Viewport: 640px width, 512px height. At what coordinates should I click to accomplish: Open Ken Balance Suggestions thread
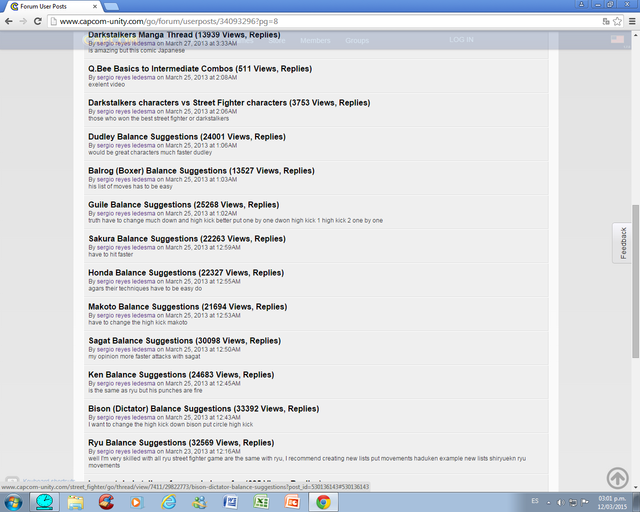click(x=181, y=374)
